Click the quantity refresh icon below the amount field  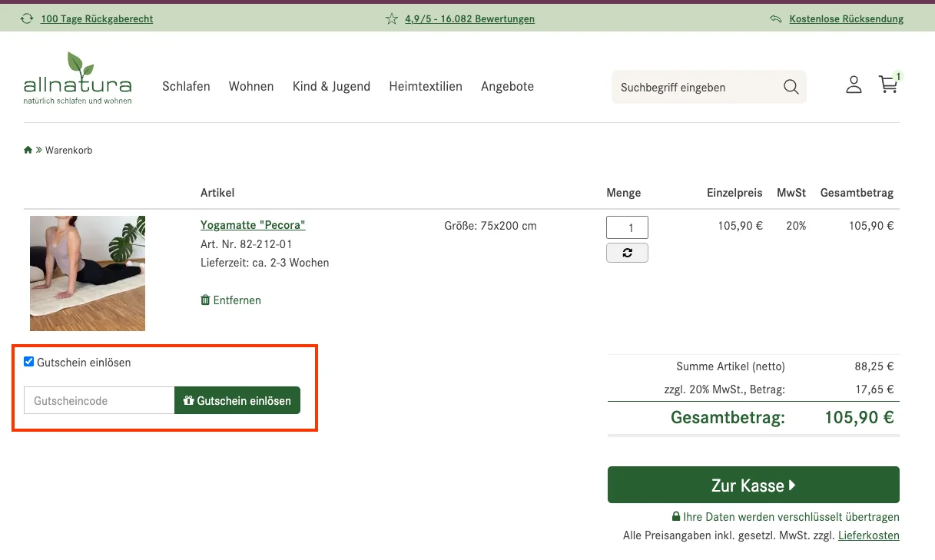(x=627, y=252)
